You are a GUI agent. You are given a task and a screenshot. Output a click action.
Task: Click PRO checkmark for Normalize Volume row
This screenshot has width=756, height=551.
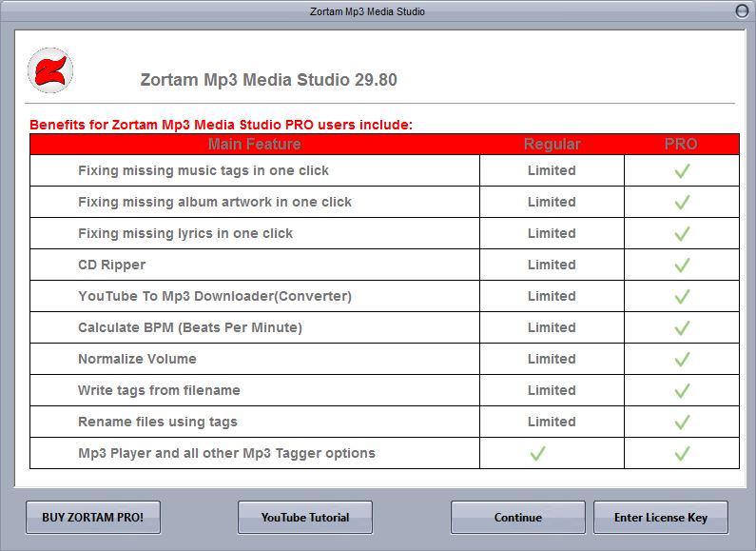point(682,359)
